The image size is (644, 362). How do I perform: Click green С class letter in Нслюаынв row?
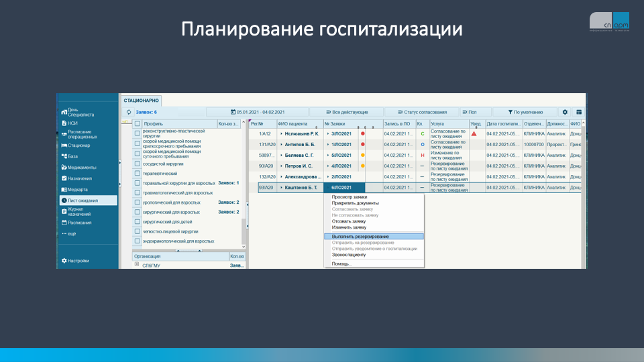tap(422, 134)
